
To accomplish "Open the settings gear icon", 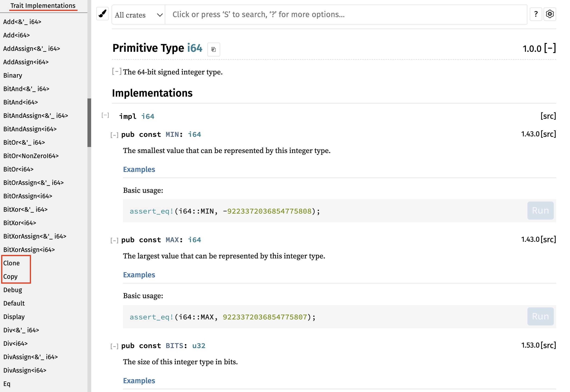I will [x=550, y=14].
